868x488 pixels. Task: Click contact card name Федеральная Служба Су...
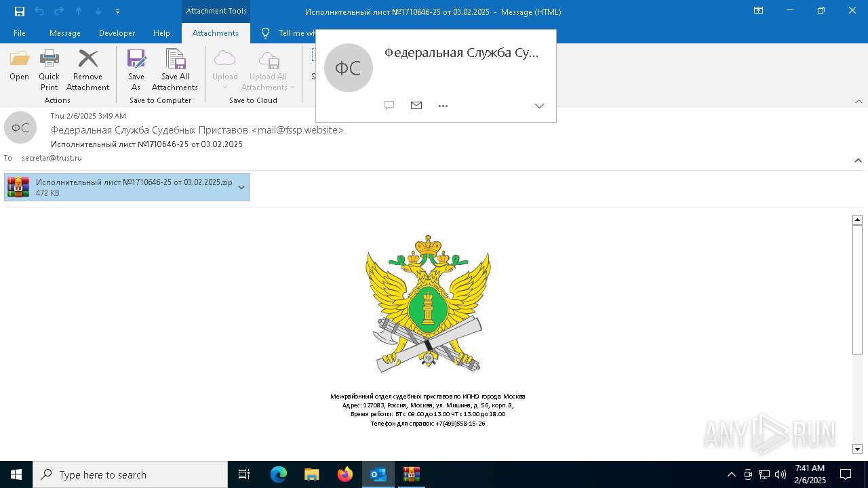(461, 53)
